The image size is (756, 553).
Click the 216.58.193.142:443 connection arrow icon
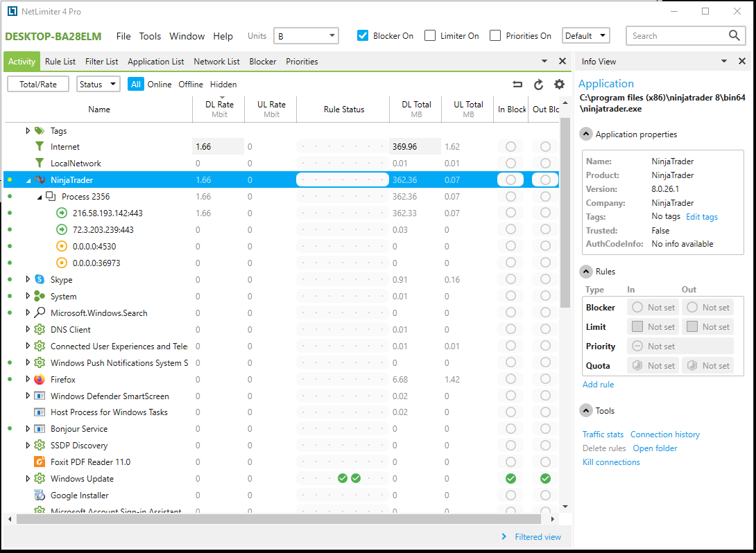pyautogui.click(x=62, y=213)
